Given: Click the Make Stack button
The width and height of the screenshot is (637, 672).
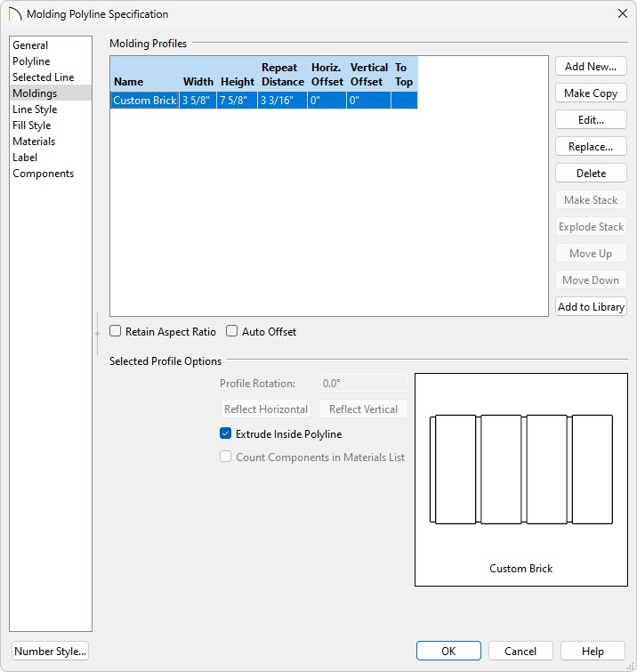Looking at the screenshot, I should pos(591,200).
